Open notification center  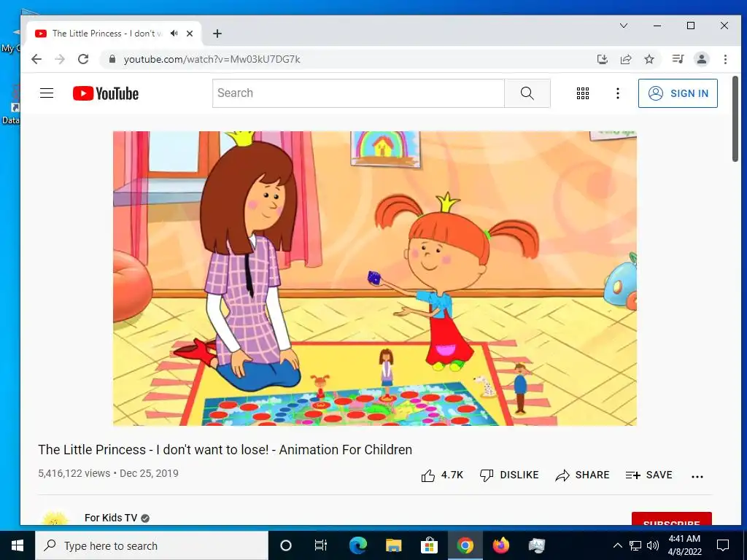coord(723,545)
